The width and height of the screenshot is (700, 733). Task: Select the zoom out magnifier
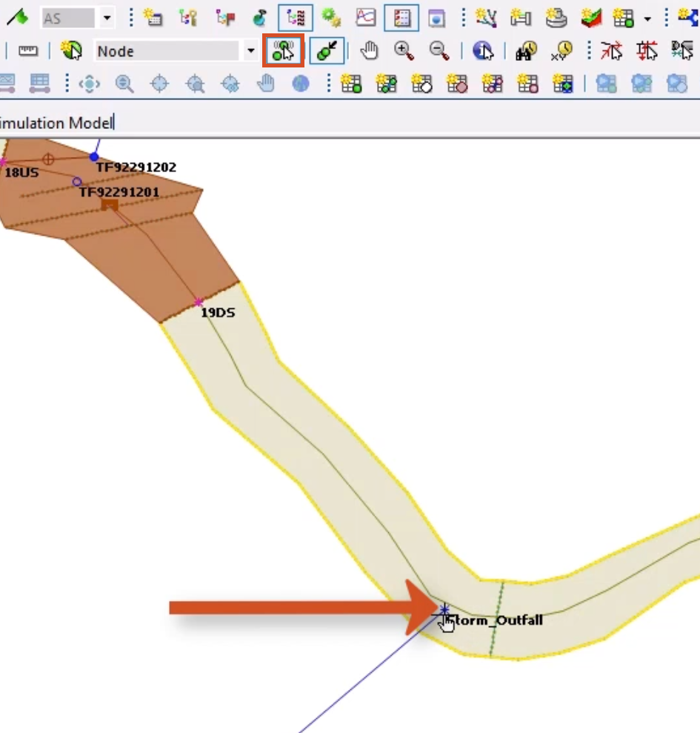pyautogui.click(x=439, y=50)
